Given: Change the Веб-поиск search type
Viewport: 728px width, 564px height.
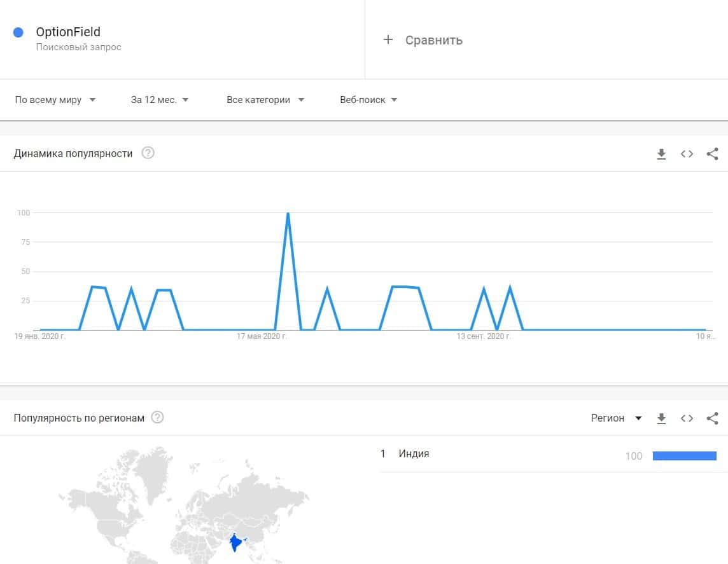Looking at the screenshot, I should point(368,100).
